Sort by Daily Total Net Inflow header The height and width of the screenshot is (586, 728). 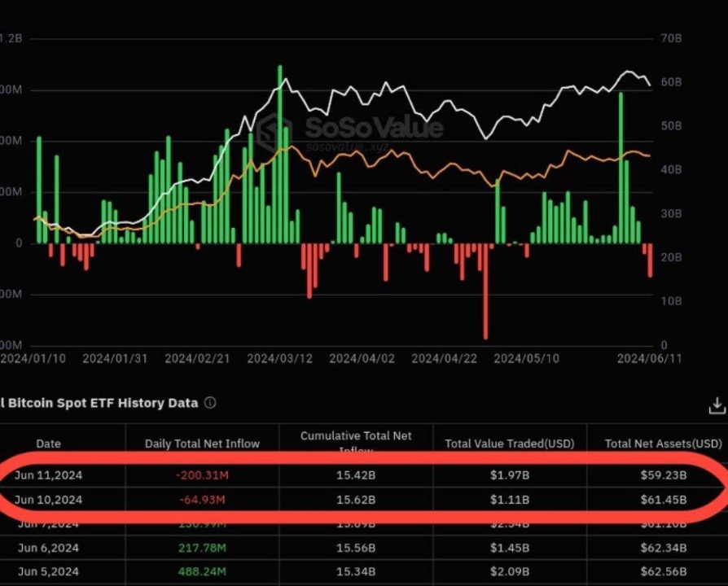[x=202, y=444]
